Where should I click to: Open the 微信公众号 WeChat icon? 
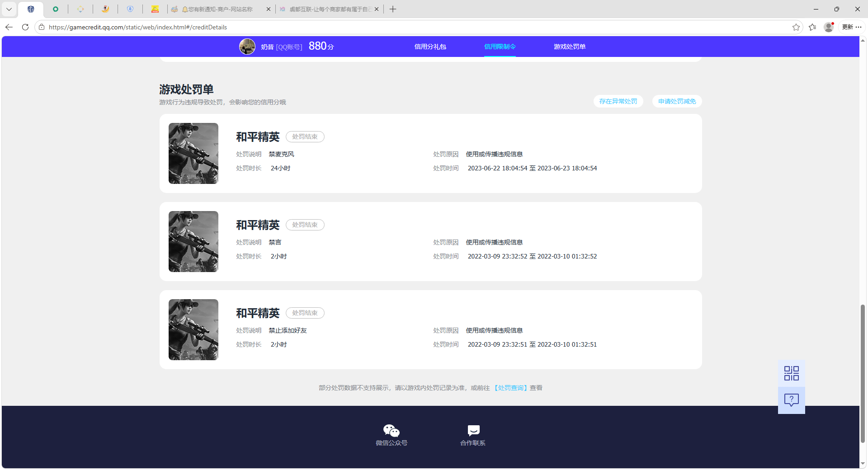coord(392,431)
